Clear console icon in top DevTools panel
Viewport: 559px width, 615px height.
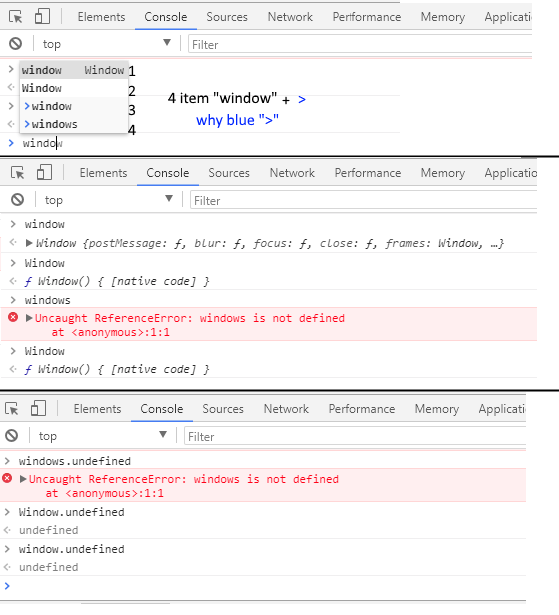pyautogui.click(x=15, y=44)
